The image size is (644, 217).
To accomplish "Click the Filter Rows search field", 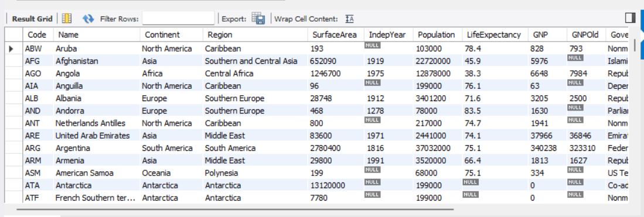I will click(x=178, y=19).
